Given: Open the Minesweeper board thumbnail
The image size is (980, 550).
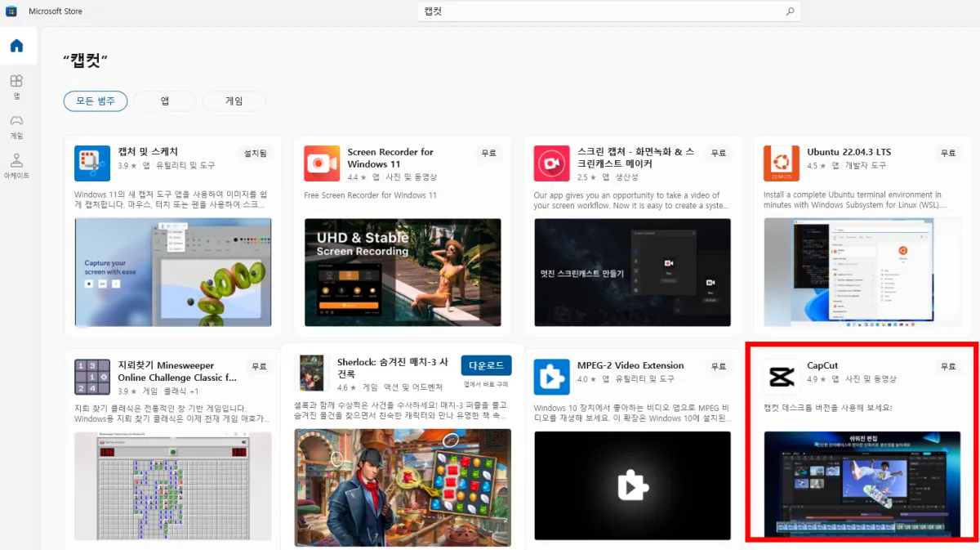Looking at the screenshot, I should pos(173,485).
